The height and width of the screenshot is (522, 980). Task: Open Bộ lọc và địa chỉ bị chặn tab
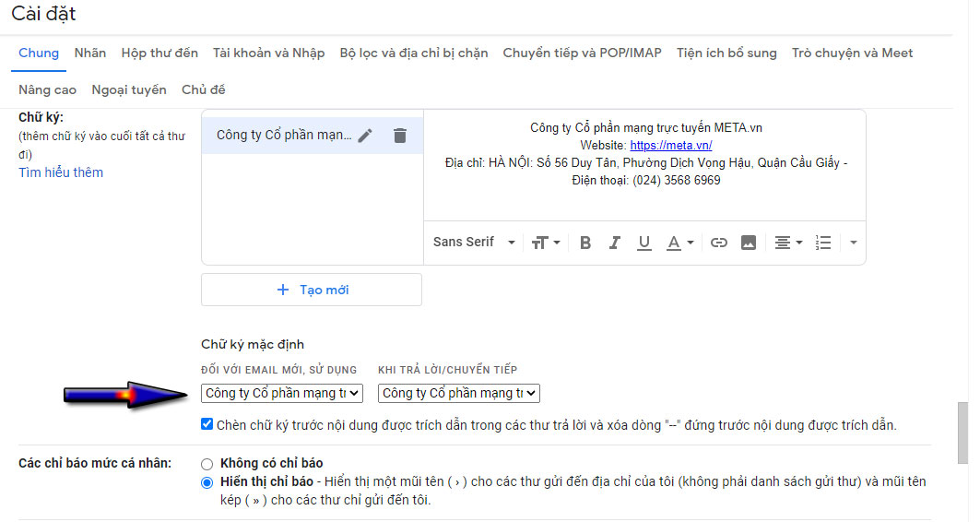pyautogui.click(x=414, y=53)
